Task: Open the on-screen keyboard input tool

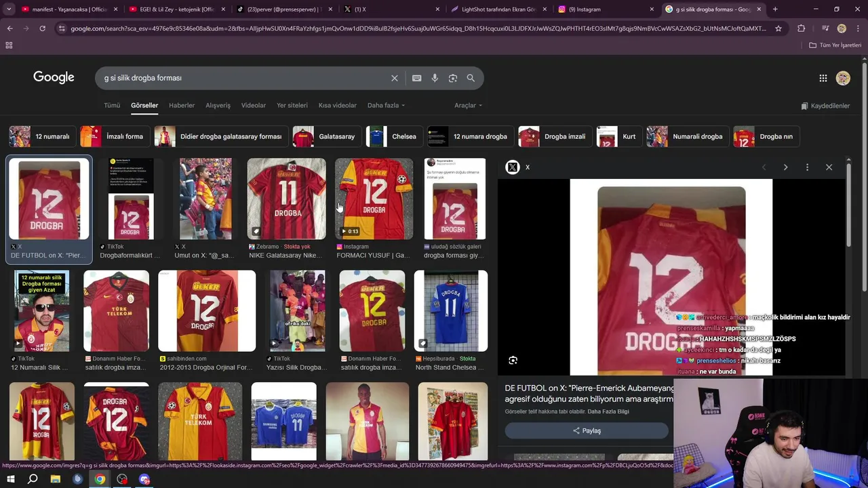Action: (416, 78)
